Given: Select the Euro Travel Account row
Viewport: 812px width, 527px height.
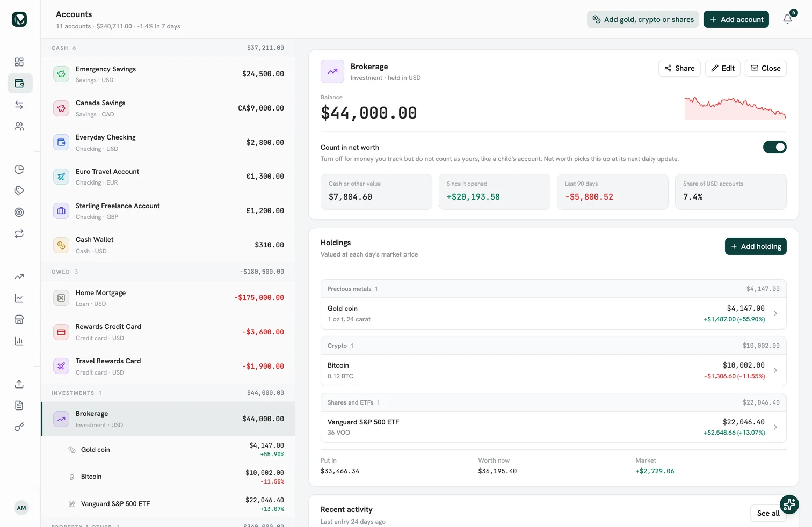Looking at the screenshot, I should [x=168, y=177].
